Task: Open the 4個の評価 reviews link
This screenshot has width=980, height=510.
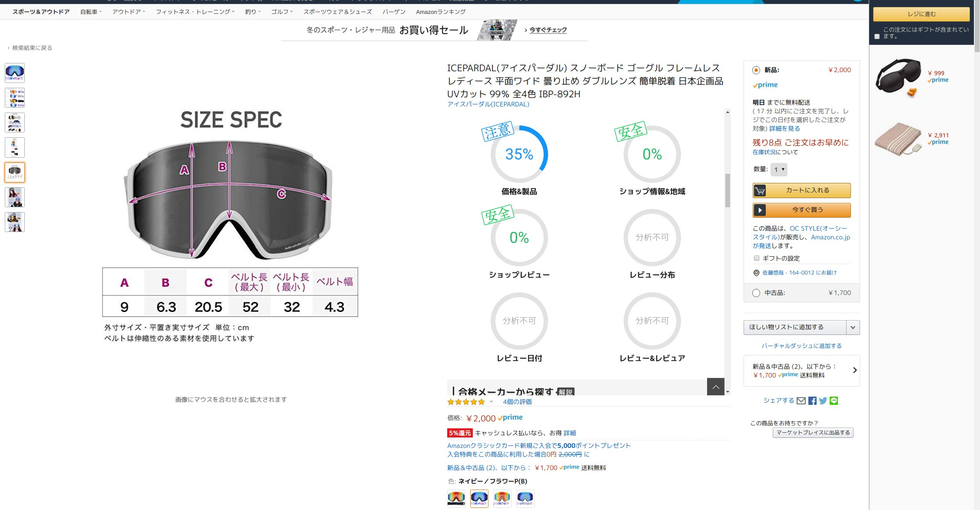Action: [517, 402]
